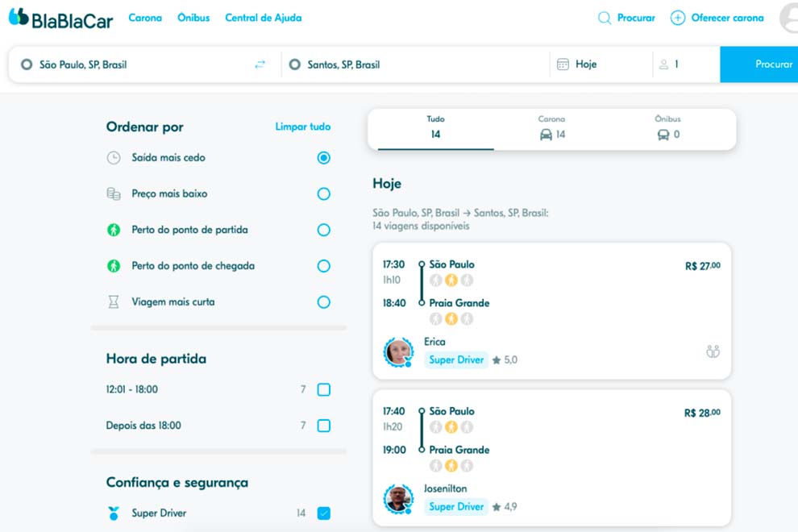This screenshot has height=532, width=798.
Task: Open the Carona menu in navigation
Action: coord(145,18)
